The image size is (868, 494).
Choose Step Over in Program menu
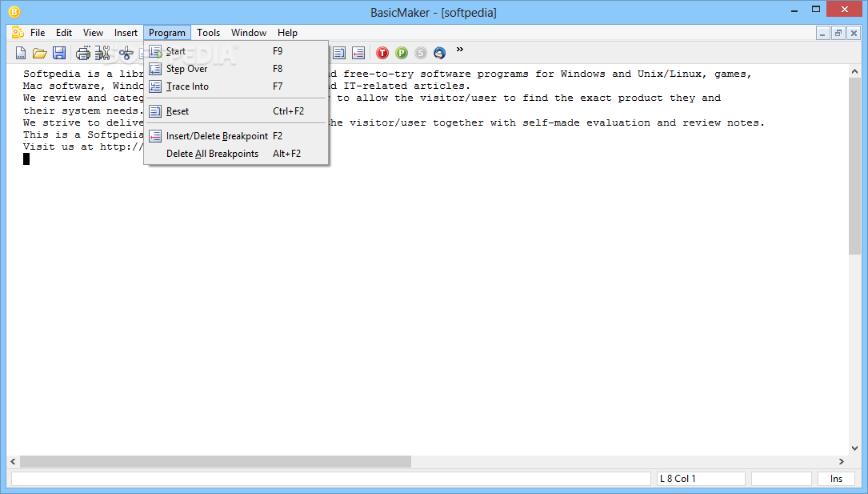tap(236, 69)
